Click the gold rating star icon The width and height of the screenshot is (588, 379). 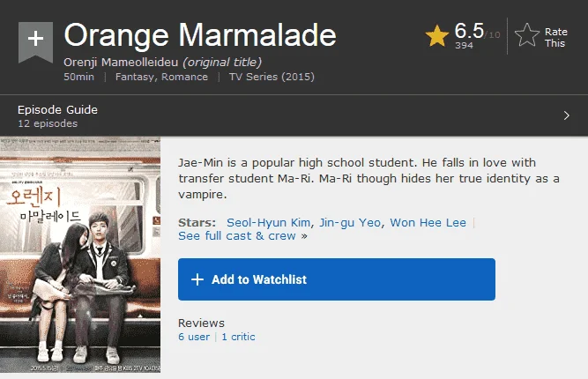(437, 35)
